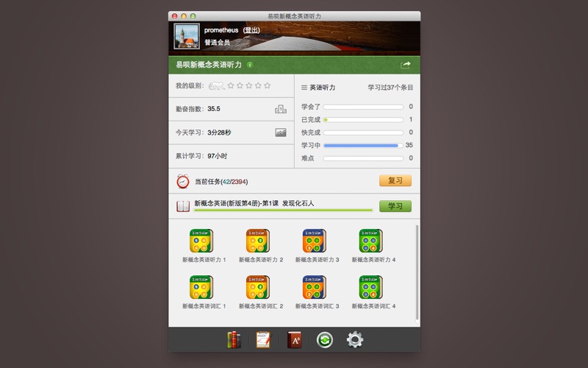Click the bookshelf icon in bottom toolbar
Image resolution: width=588 pixels, height=368 pixels.
point(234,339)
